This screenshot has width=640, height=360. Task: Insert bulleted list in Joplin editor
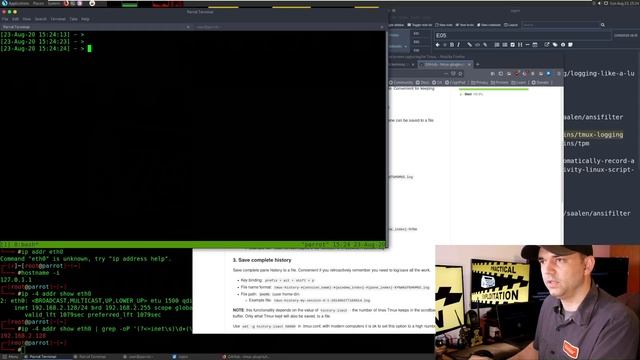pos(504,45)
